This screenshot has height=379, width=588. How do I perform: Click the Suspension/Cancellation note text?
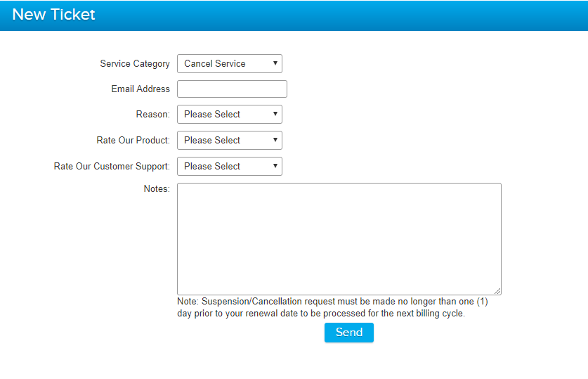(x=332, y=307)
